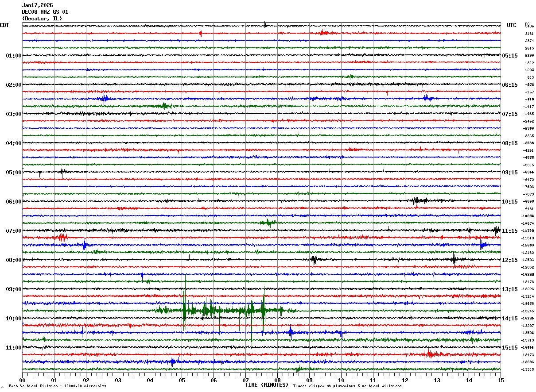The image size is (536, 392).
Task: Click the station code DEC08 HHZ GS 01
Action: click(x=45, y=12)
